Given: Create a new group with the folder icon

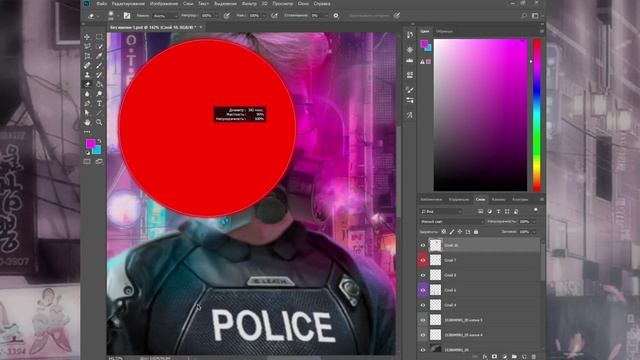Looking at the screenshot, I should coord(514,357).
